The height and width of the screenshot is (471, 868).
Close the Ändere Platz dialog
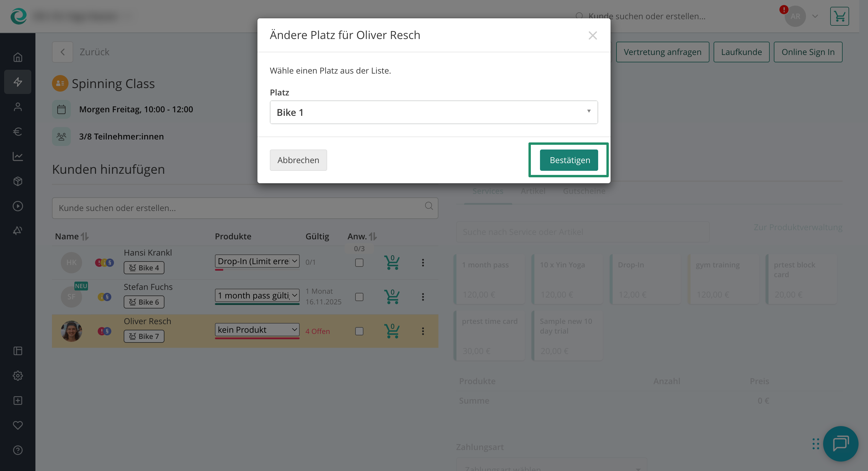pos(592,35)
